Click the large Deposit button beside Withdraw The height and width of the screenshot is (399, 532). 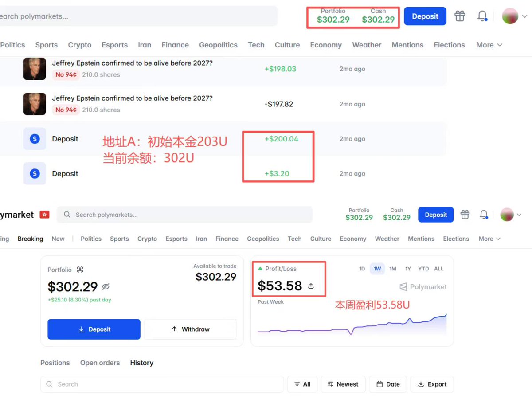(94, 329)
